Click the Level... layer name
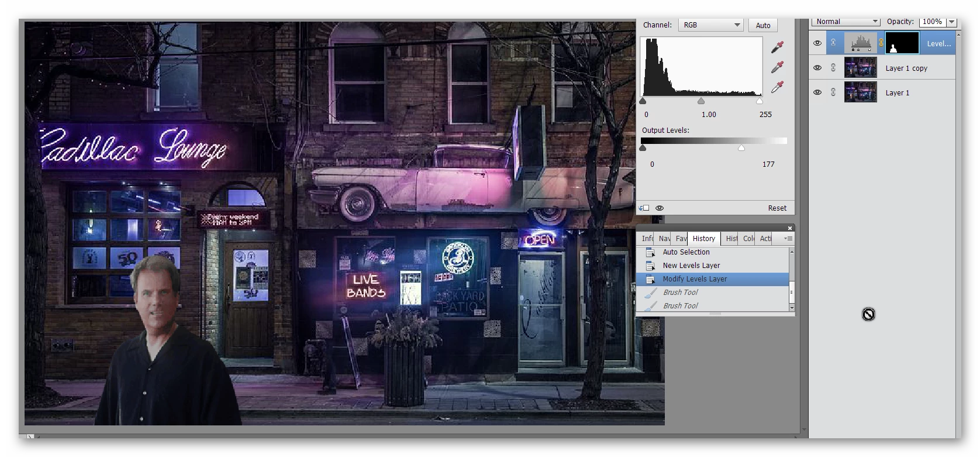This screenshot has height=457, width=980. coord(939,43)
